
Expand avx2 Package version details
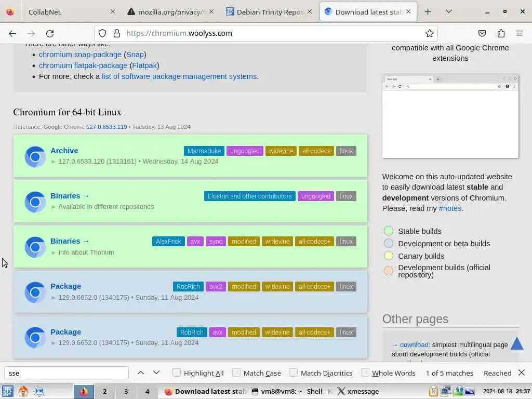tap(54, 298)
